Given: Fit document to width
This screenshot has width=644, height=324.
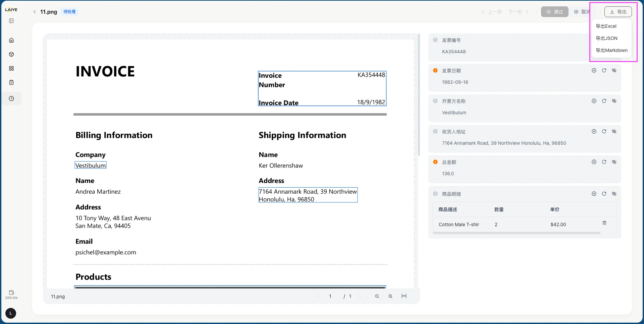Looking at the screenshot, I should point(404,296).
